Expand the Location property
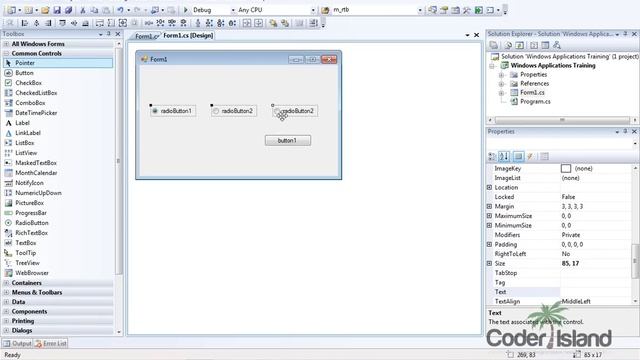Screen dimensions: 640x360 489,187
